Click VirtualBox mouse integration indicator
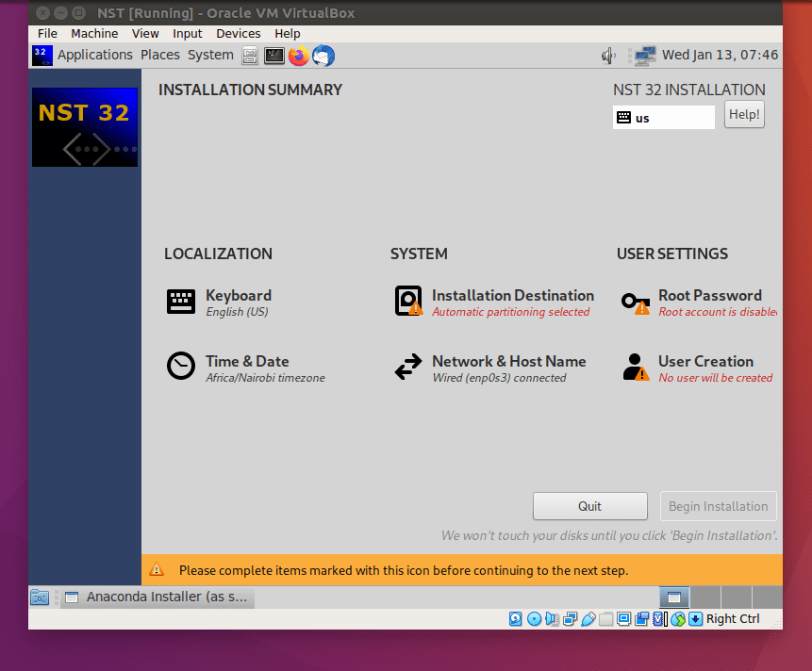The height and width of the screenshot is (671, 812). [678, 619]
